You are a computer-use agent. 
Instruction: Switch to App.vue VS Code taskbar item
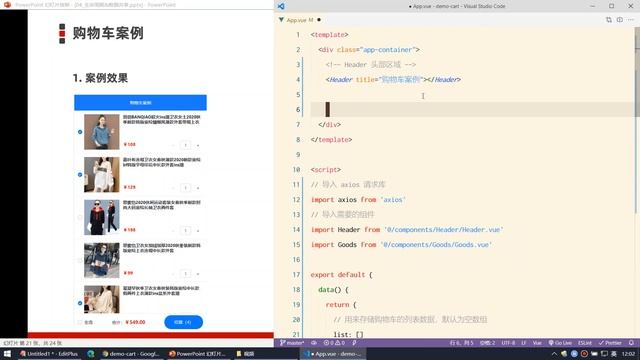pyautogui.click(x=333, y=354)
